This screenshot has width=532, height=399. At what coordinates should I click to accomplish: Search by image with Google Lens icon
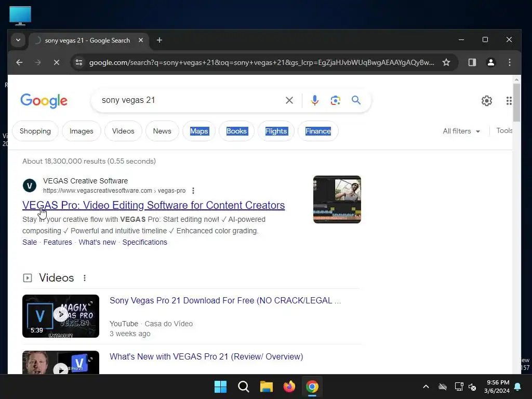335,100
